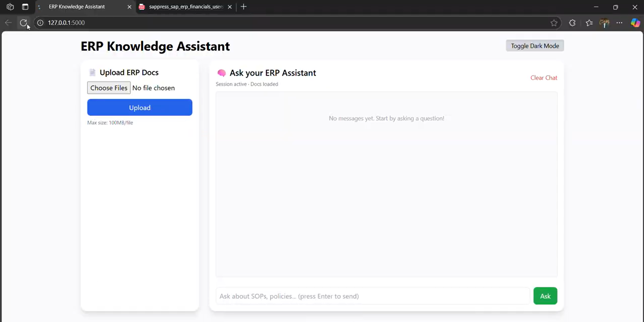Open the workspaces icon in title bar
Screen dimensions: 644x322
(x=10, y=7)
